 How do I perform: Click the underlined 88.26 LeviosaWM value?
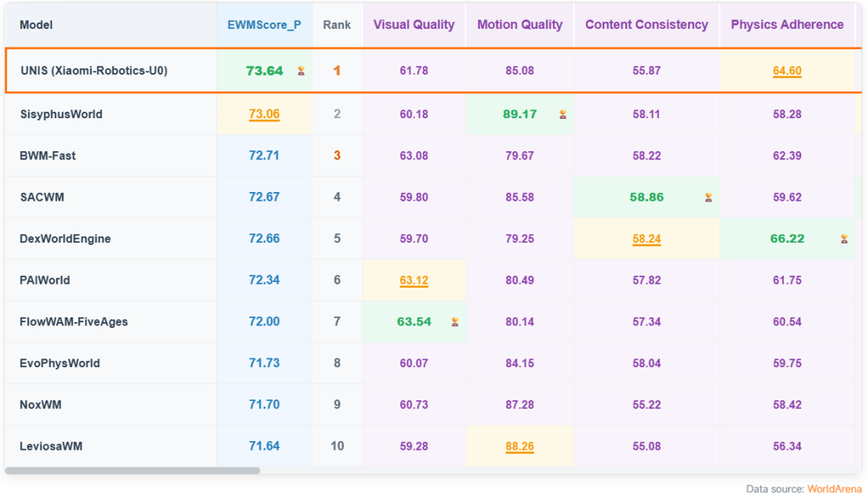coord(520,447)
